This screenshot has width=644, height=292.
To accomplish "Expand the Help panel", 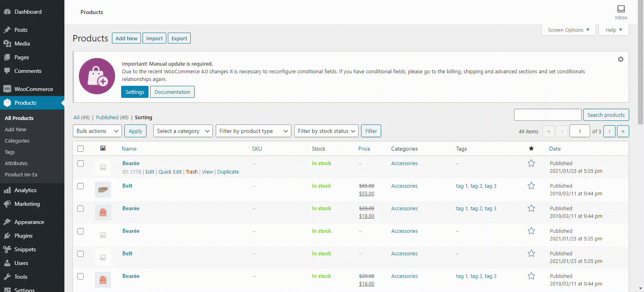I will coord(614,30).
